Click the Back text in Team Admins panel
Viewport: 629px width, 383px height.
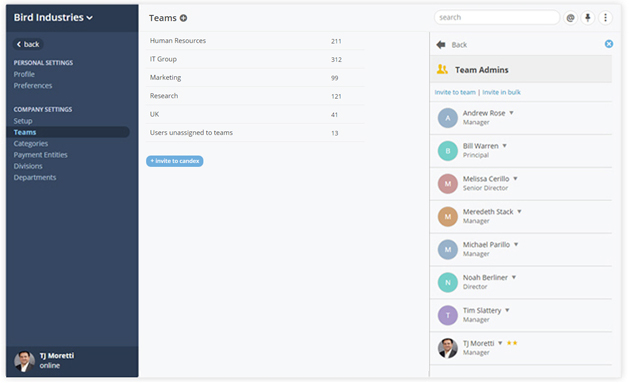459,45
